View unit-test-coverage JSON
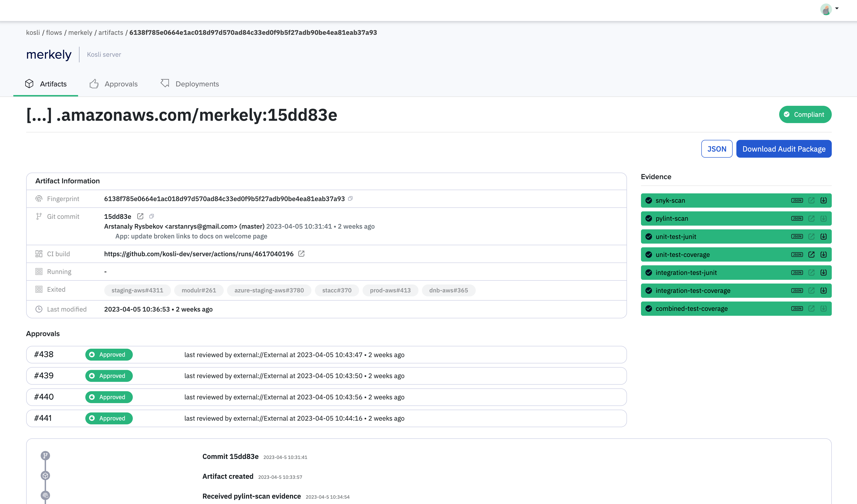 [x=797, y=255]
